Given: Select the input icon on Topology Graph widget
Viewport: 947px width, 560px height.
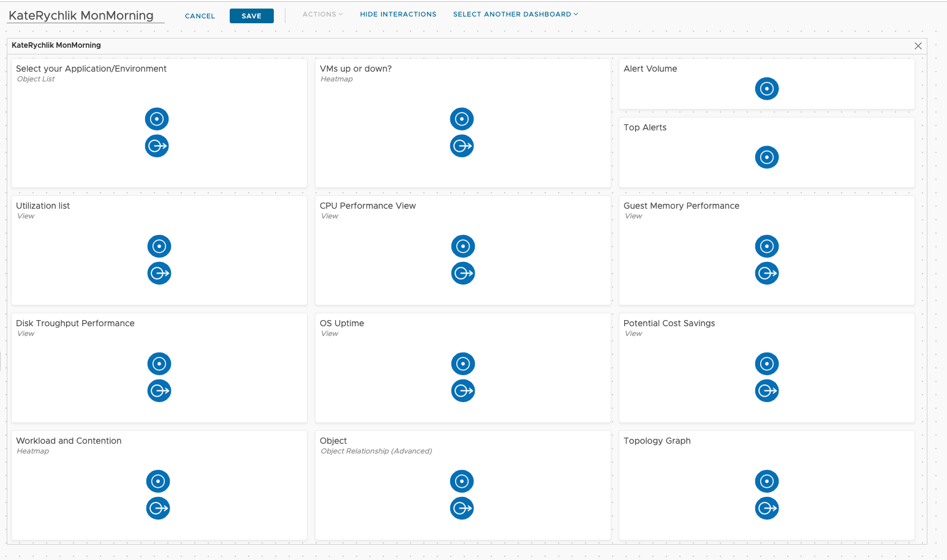Looking at the screenshot, I should pos(766,481).
